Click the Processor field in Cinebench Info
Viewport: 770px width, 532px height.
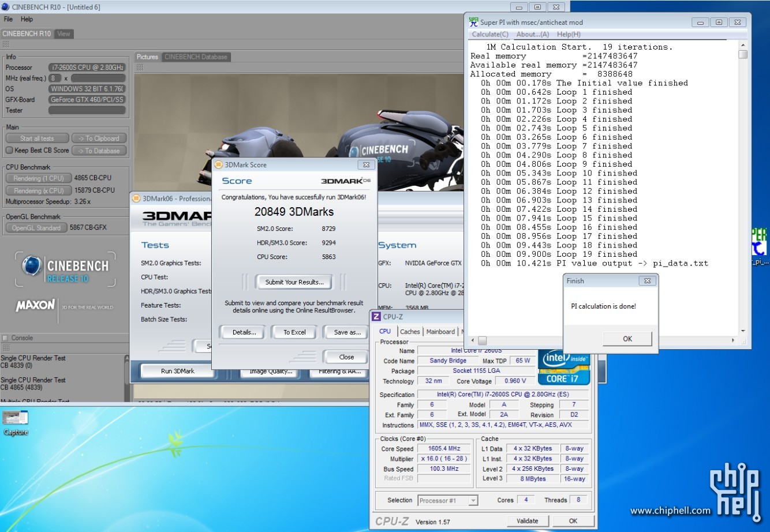(87, 68)
